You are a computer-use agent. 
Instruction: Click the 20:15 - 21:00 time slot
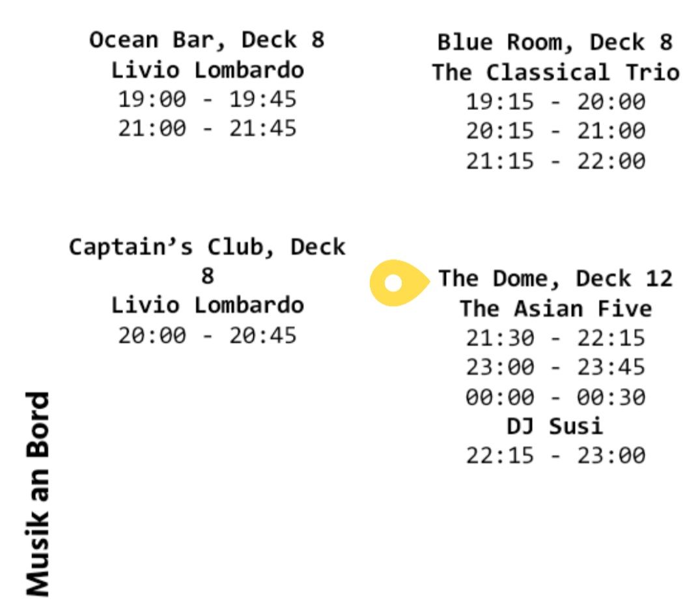coord(555,132)
